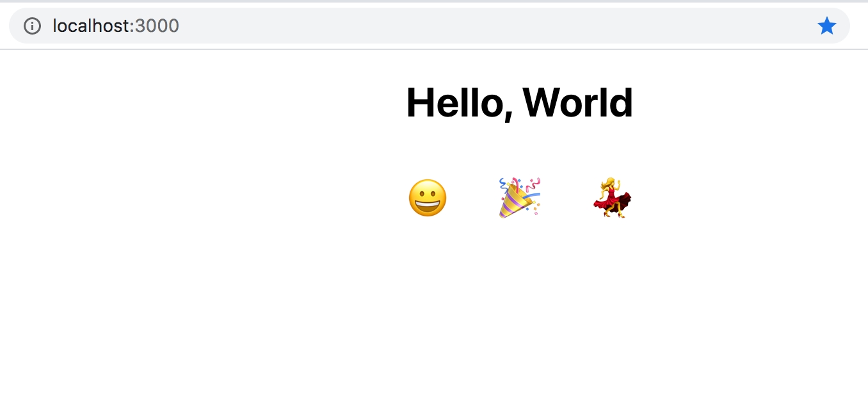Pick the flamenco dancer emoji on the right
868x402 pixels.
(613, 198)
